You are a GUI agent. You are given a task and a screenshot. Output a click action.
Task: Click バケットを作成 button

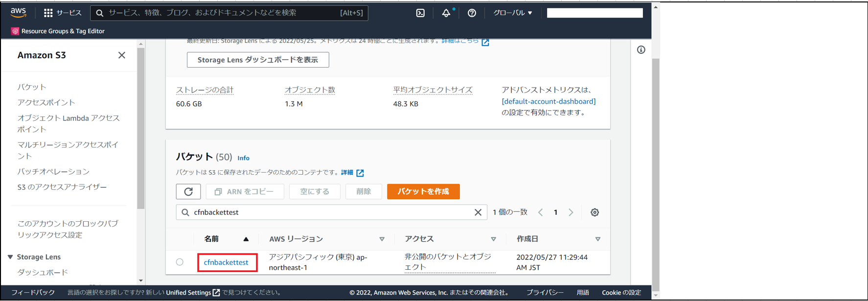click(423, 191)
